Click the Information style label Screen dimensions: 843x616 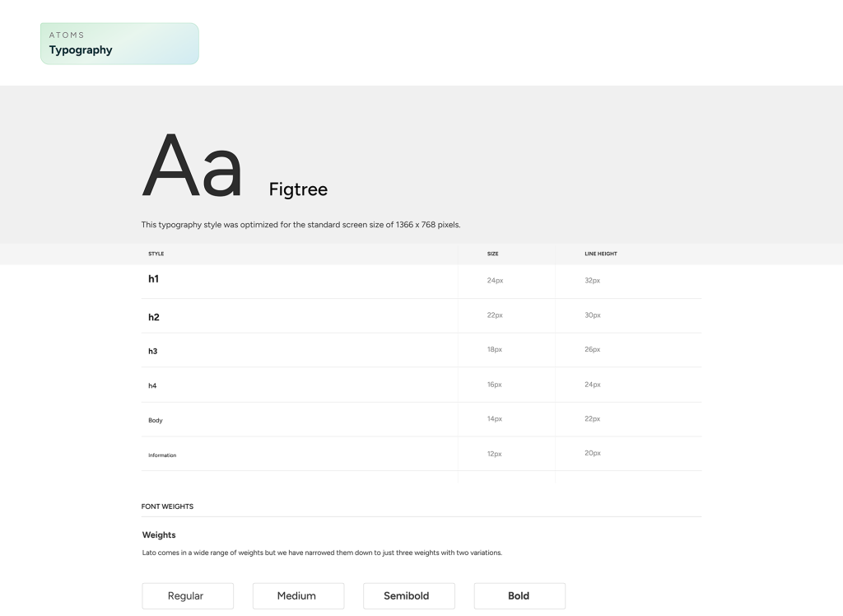[x=162, y=455]
